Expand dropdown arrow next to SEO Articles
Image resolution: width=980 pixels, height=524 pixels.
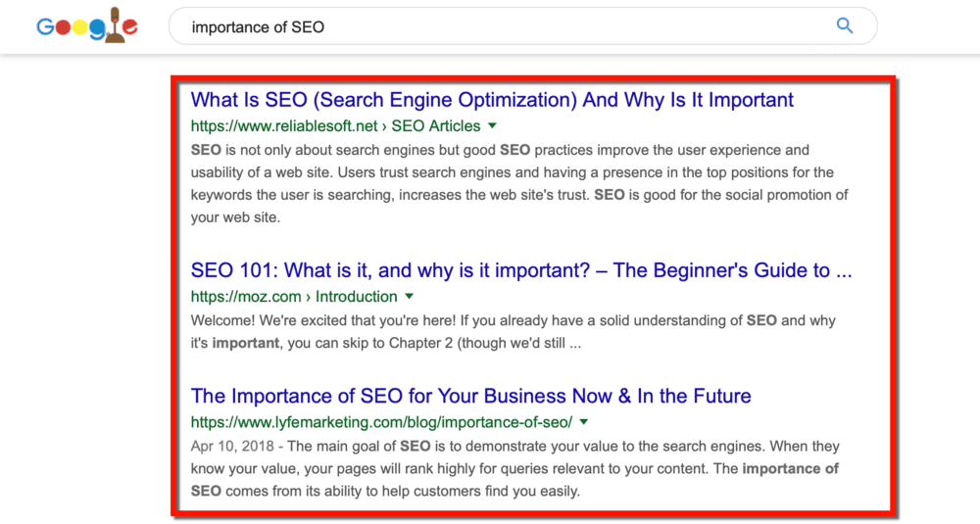coord(493,125)
